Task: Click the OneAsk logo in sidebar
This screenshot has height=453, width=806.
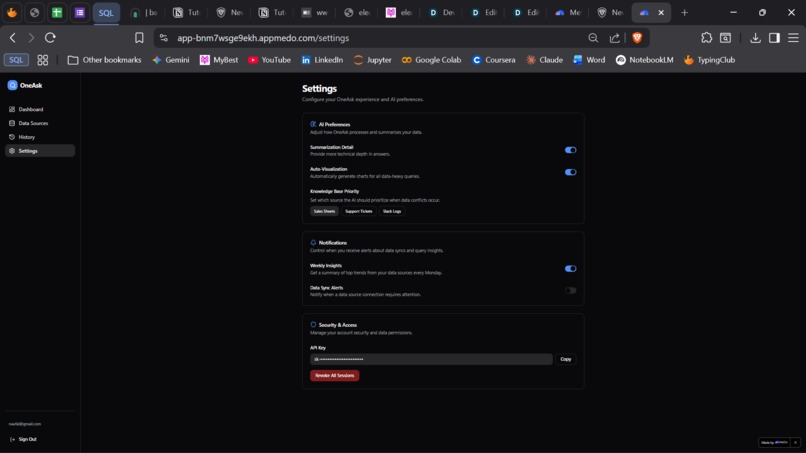Action: pyautogui.click(x=25, y=85)
